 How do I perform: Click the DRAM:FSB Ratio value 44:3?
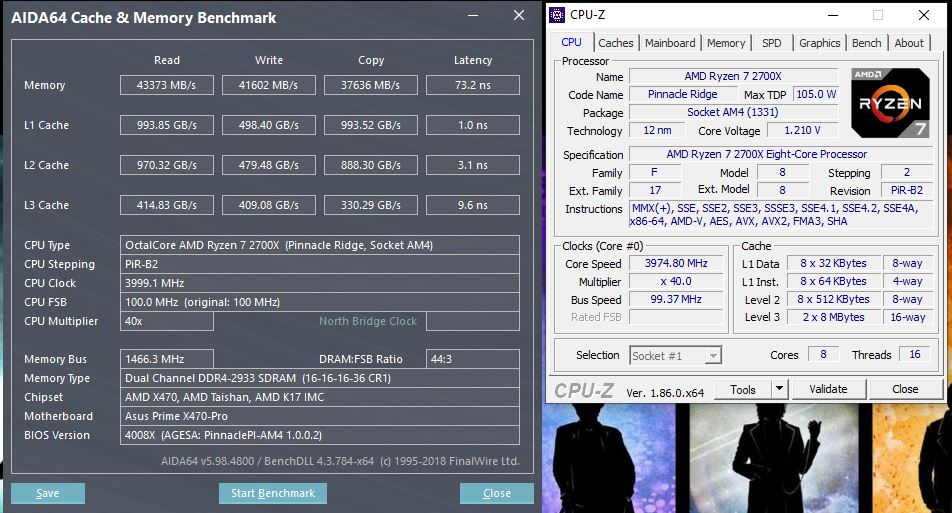472,359
